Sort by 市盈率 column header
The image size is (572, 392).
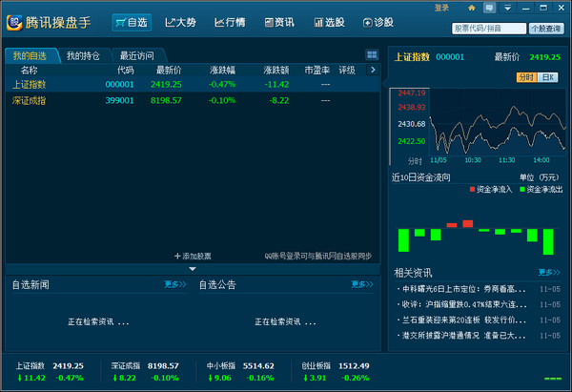[317, 70]
